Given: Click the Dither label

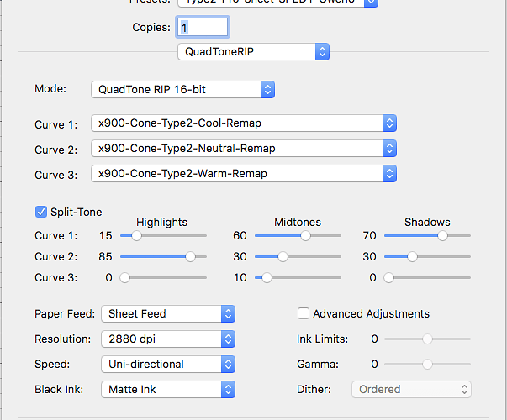Looking at the screenshot, I should coord(314,389).
